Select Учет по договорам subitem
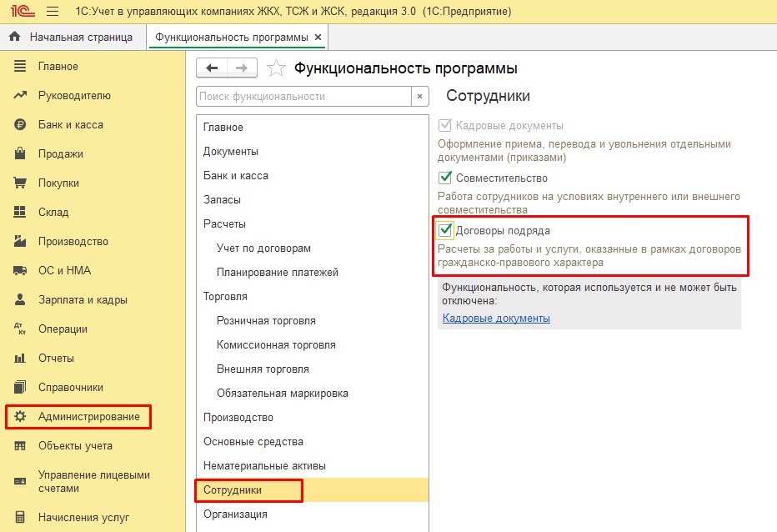 click(x=263, y=248)
